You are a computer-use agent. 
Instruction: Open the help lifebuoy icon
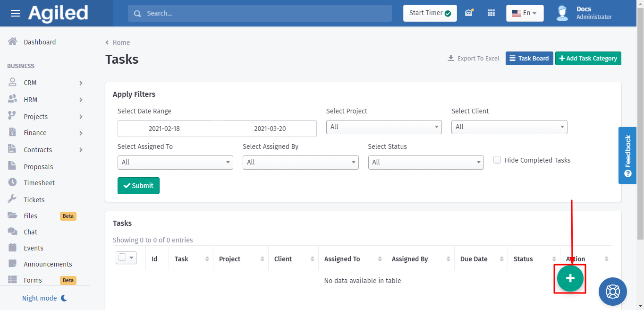(x=612, y=292)
